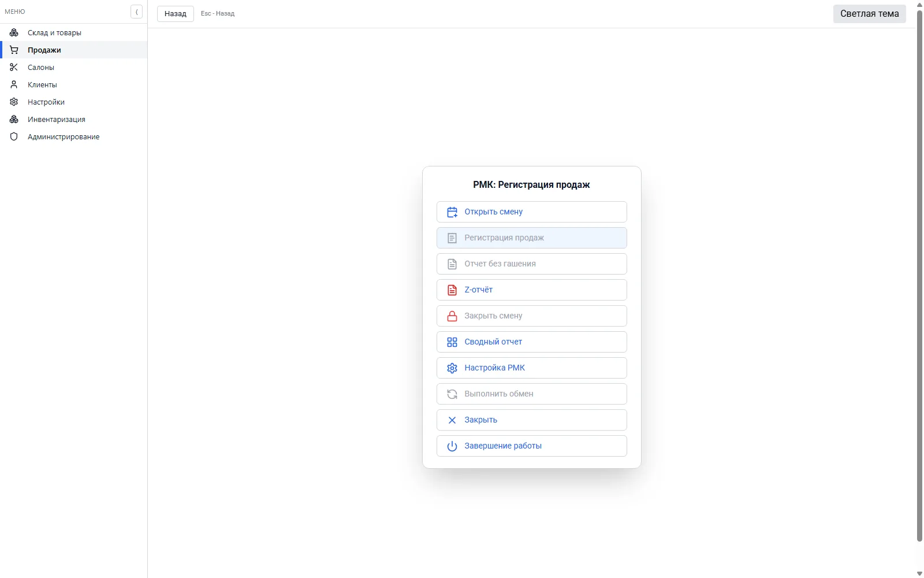Viewport: 924px width, 578px height.
Task: Click the calendar-plus icon on Открыть смену
Action: click(452, 212)
